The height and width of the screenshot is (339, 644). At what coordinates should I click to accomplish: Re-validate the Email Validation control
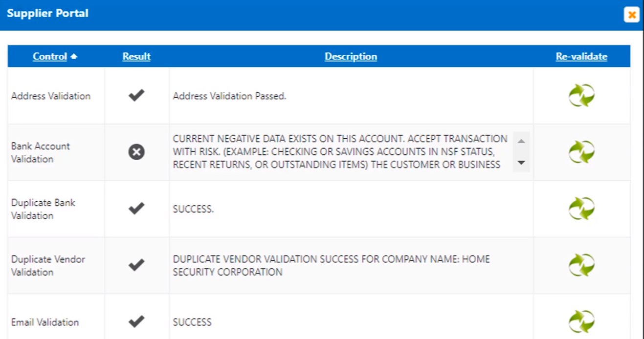point(581,321)
